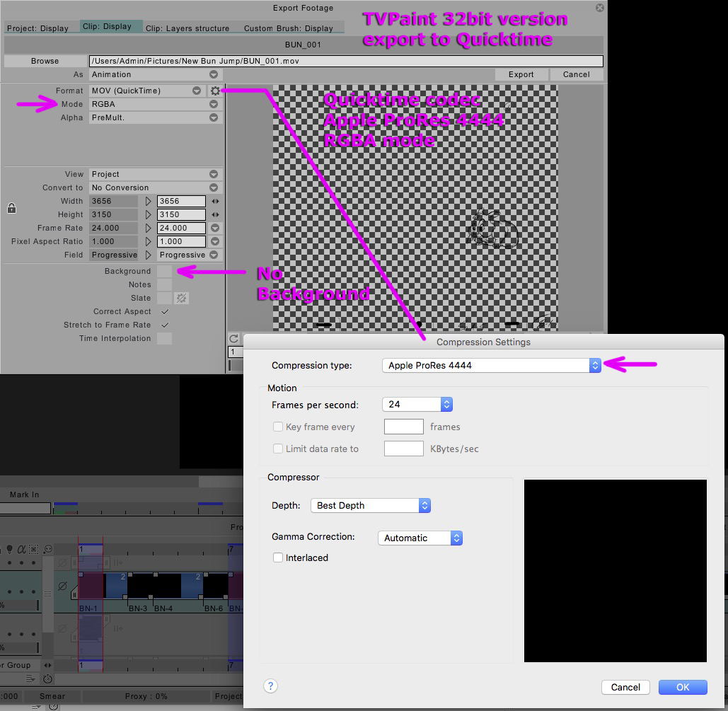Click the timeline stopwatch icon
Image resolution: width=728 pixels, height=711 pixels.
click(x=47, y=679)
